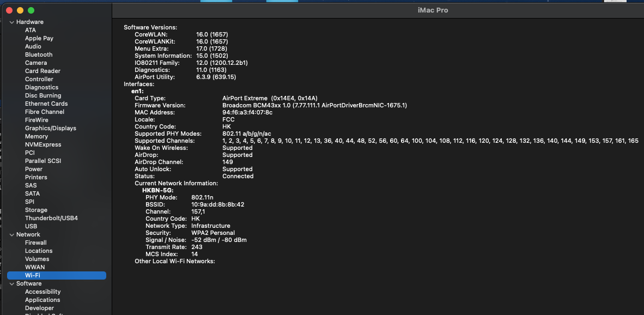The width and height of the screenshot is (644, 315).
Task: Click the Firmware Version Broadcom value
Action: (314, 106)
